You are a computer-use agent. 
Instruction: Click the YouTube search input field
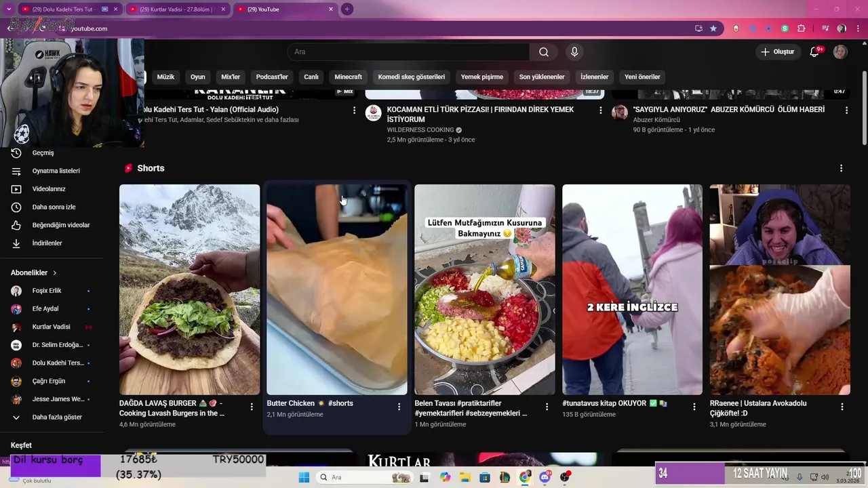pos(408,52)
